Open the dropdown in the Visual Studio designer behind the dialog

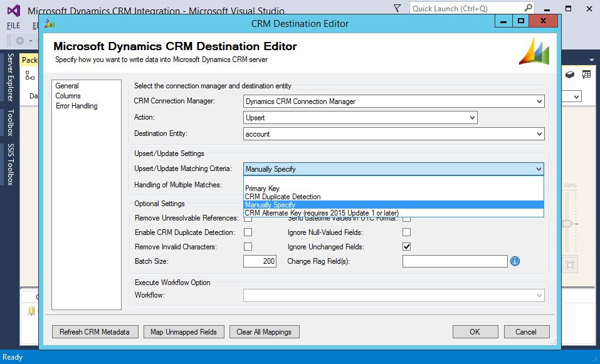tap(576, 97)
